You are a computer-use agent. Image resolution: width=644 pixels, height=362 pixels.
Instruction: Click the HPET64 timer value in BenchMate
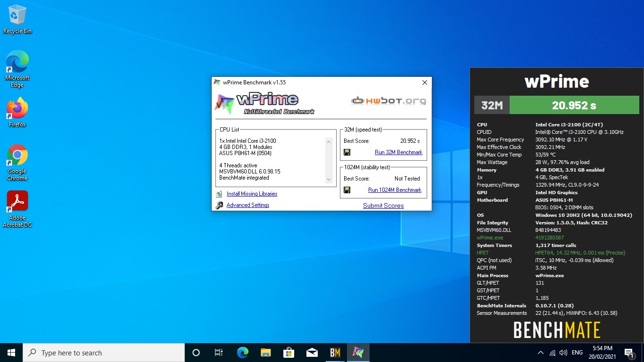tap(580, 253)
